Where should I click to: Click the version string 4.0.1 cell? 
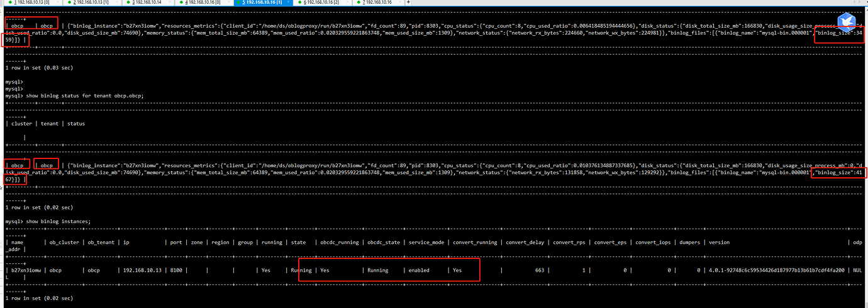click(x=774, y=270)
